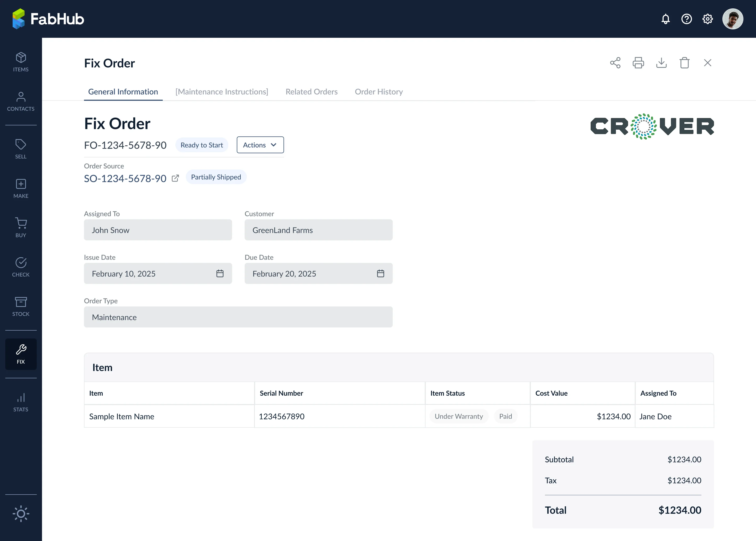756x541 pixels.
Task: Close the Fix Order panel
Action: 707,63
